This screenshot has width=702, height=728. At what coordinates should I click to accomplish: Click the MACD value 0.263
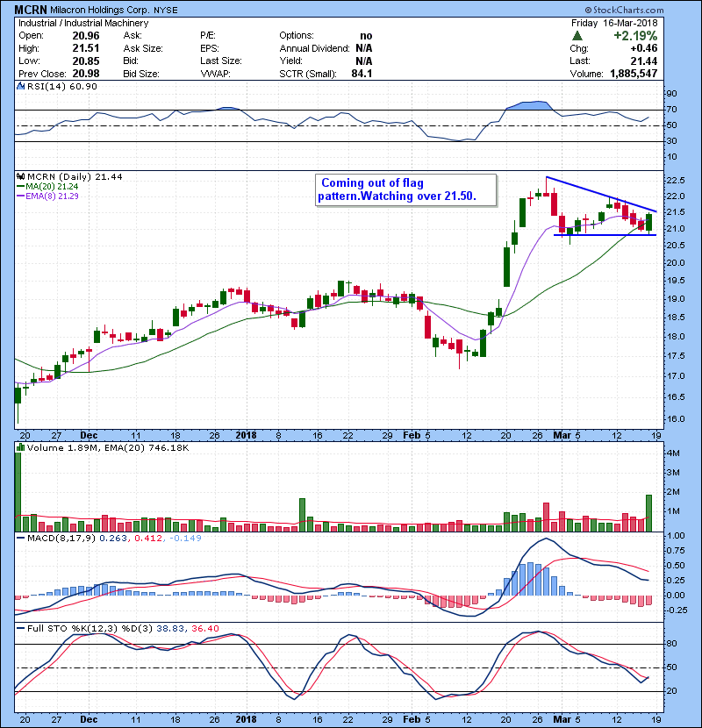[113, 539]
